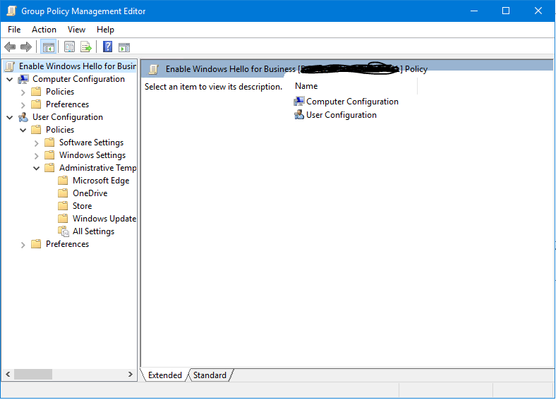Screen dimensions: 556x400
Task: Click the All Settings icon
Action: tap(63, 231)
